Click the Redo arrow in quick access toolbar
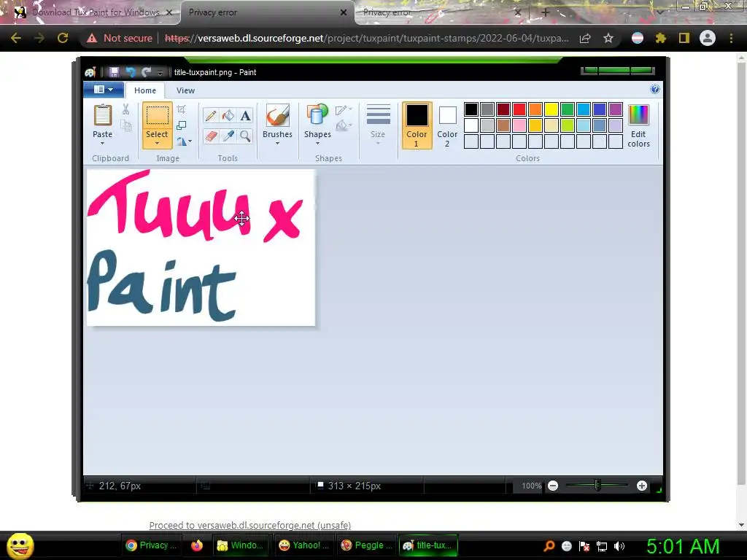This screenshot has height=560, width=747. coord(146,72)
